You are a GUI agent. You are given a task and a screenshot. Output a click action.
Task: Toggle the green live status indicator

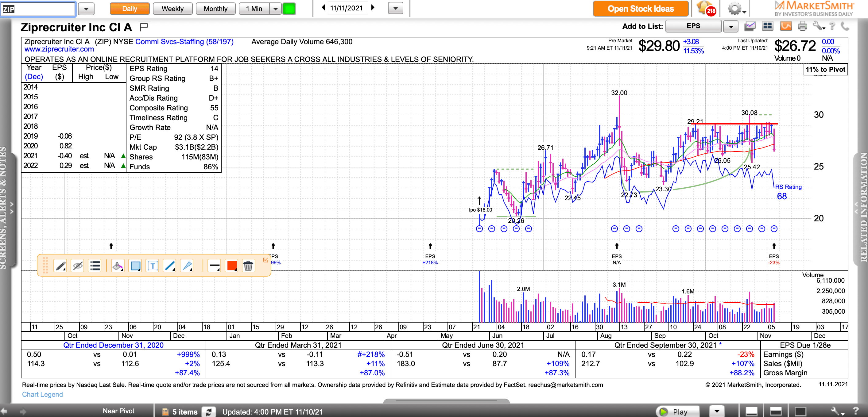(289, 9)
